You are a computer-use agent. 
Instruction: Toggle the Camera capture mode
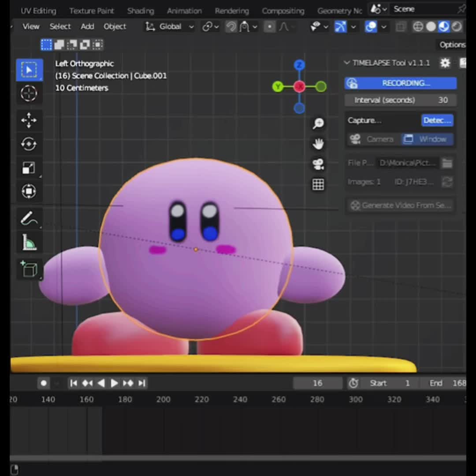click(374, 139)
